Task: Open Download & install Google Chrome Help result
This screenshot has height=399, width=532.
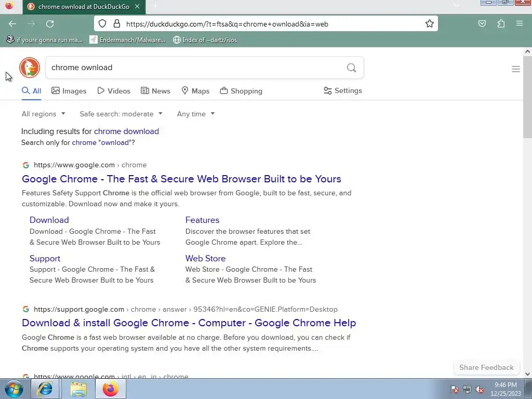Action: 189,323
